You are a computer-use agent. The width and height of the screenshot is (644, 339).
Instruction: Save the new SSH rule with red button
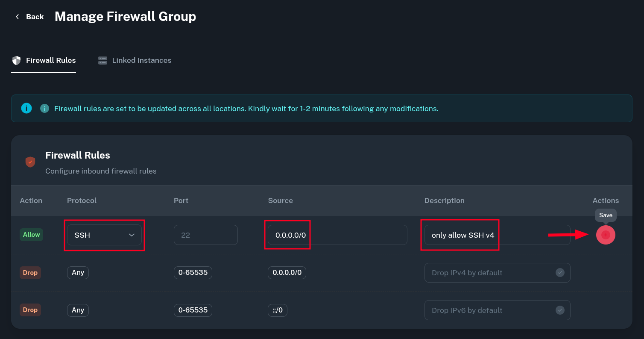tap(605, 235)
